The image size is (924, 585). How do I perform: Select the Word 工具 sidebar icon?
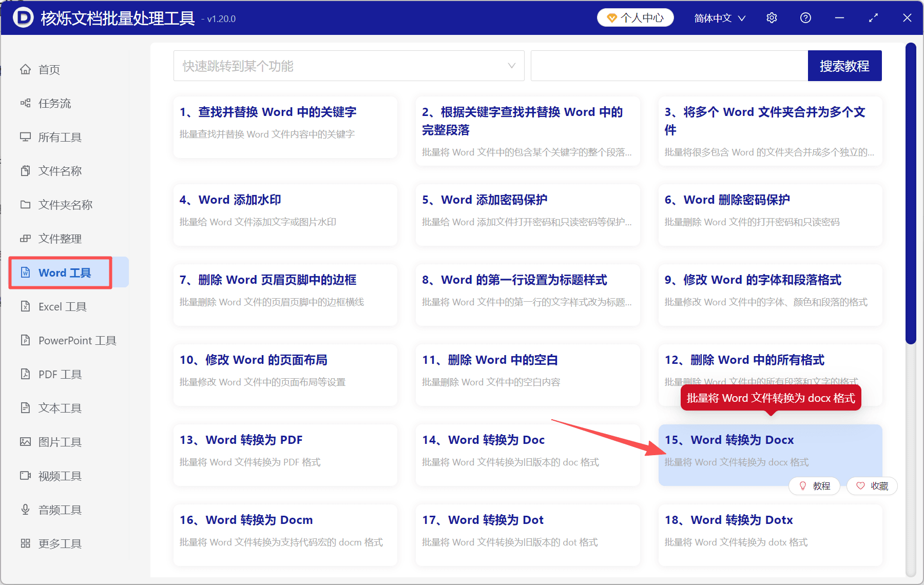click(x=26, y=272)
